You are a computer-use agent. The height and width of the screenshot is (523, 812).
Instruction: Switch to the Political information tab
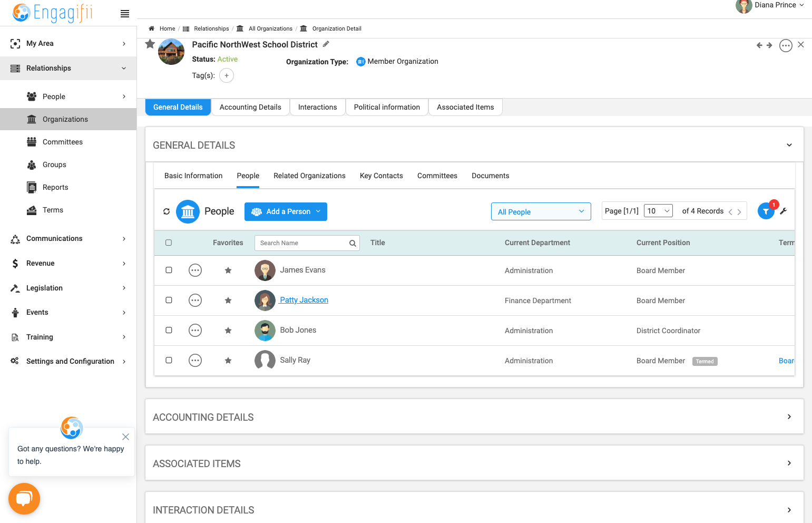point(387,107)
